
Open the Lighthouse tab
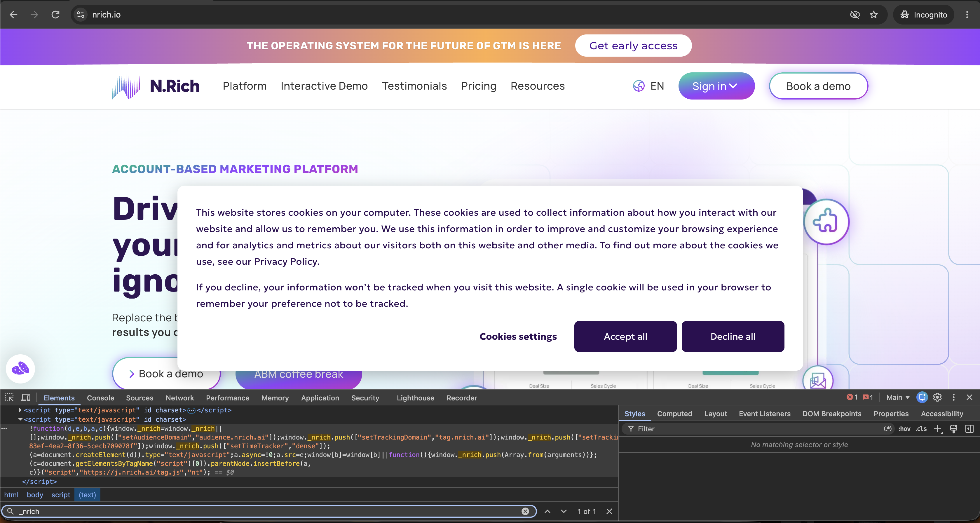(x=416, y=398)
